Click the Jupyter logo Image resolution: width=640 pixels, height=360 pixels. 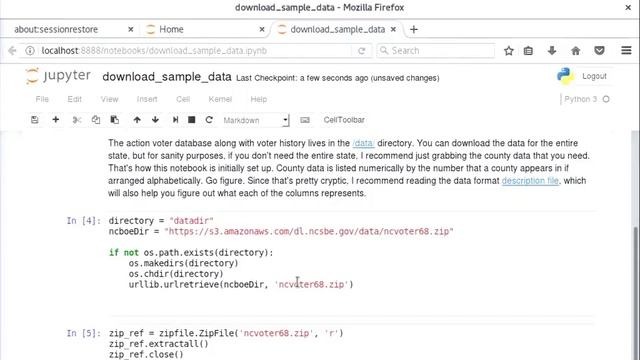tap(58, 76)
